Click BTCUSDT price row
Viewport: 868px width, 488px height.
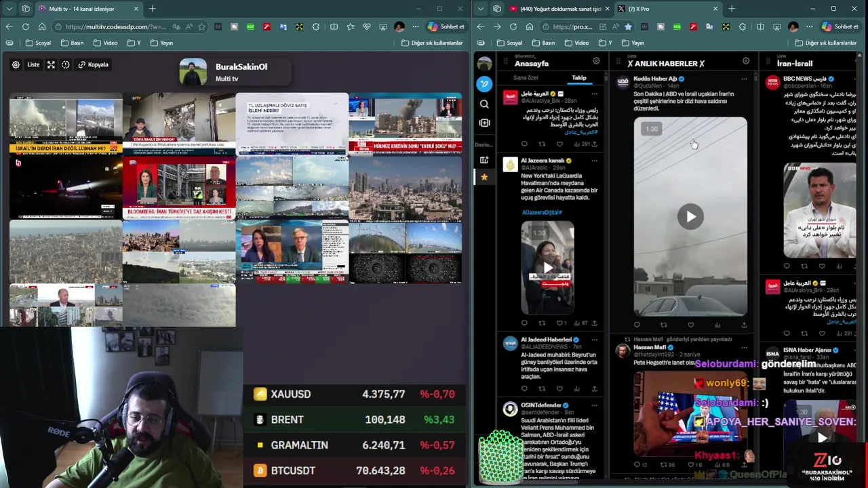354,470
